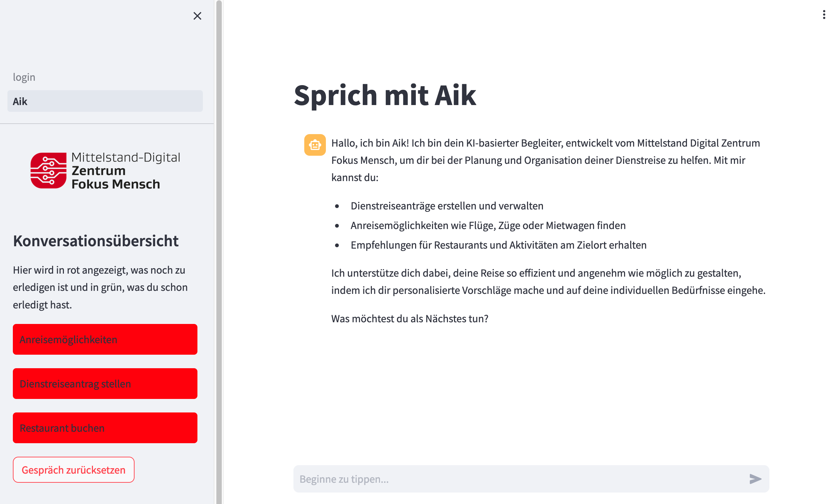Click the Anreisemöglichkeiten red button

tap(105, 339)
